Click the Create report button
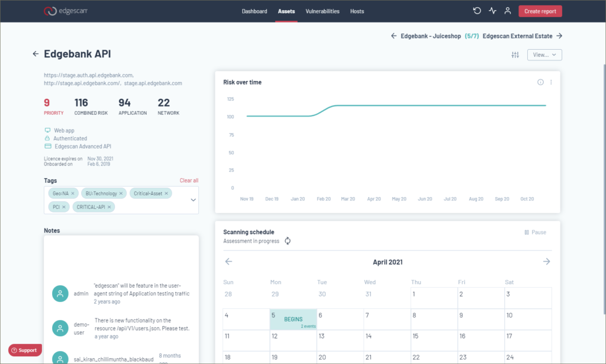The width and height of the screenshot is (606, 364). (x=540, y=11)
